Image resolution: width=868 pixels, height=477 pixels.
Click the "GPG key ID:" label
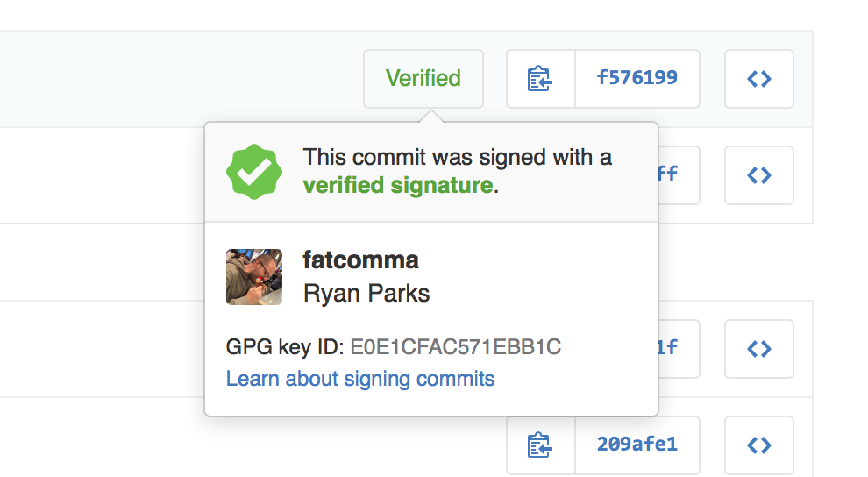[285, 347]
